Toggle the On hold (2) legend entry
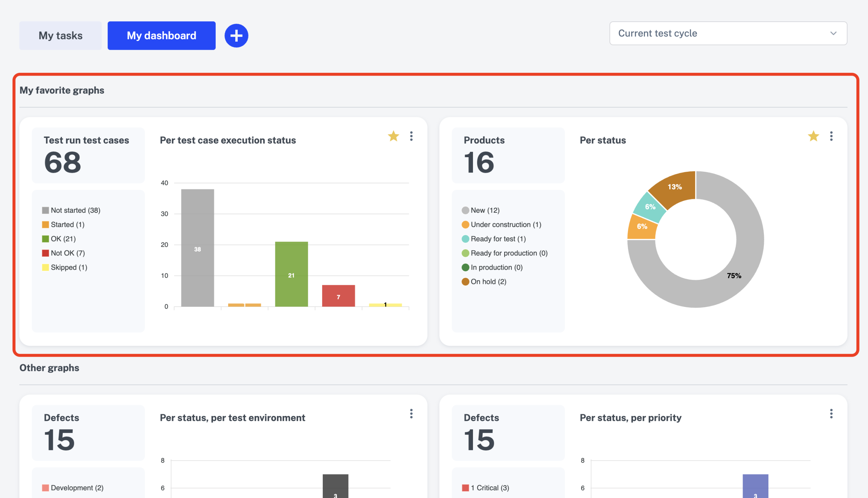 tap(484, 282)
